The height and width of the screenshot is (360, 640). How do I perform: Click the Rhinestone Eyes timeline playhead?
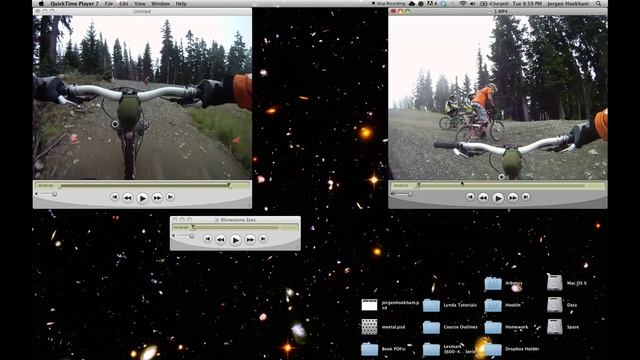[193, 227]
